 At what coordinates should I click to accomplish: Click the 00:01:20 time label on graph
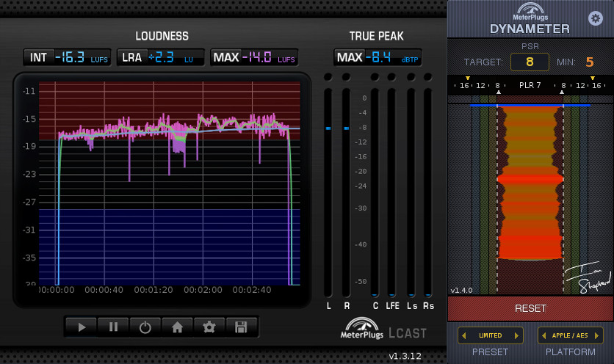[x=153, y=290]
